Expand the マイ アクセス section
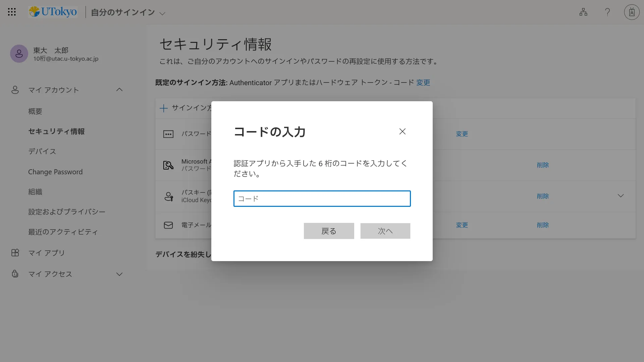This screenshot has width=644, height=362. 119,274
